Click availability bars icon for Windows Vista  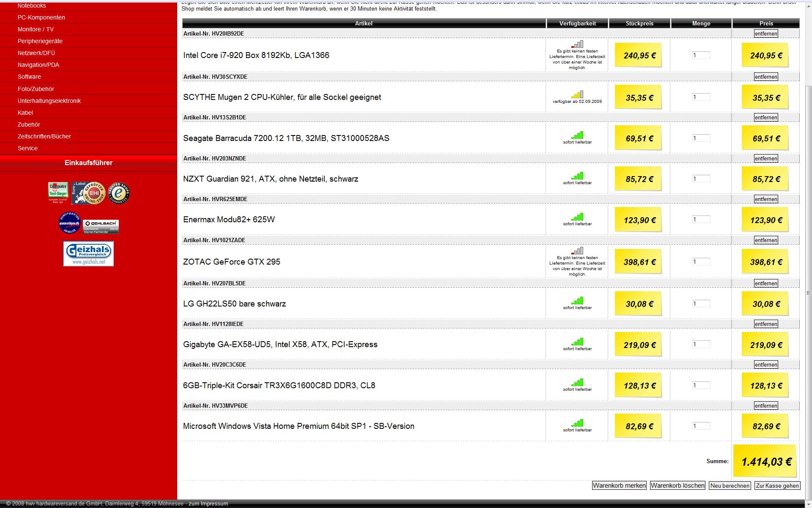577,423
